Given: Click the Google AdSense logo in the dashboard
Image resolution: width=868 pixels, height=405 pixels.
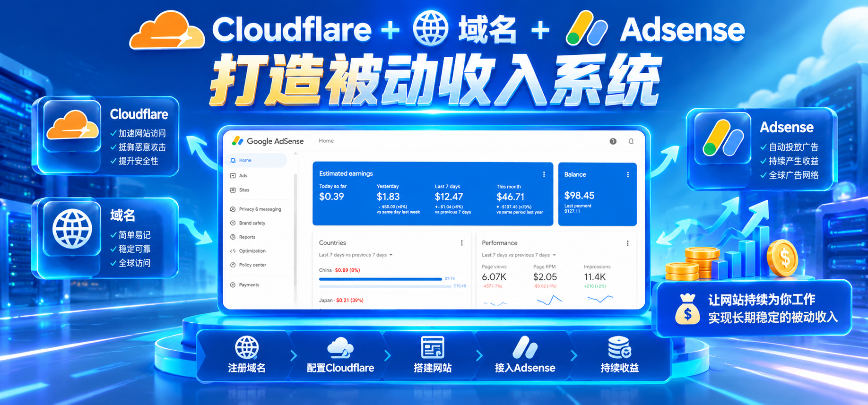Looking at the screenshot, I should pos(268,141).
